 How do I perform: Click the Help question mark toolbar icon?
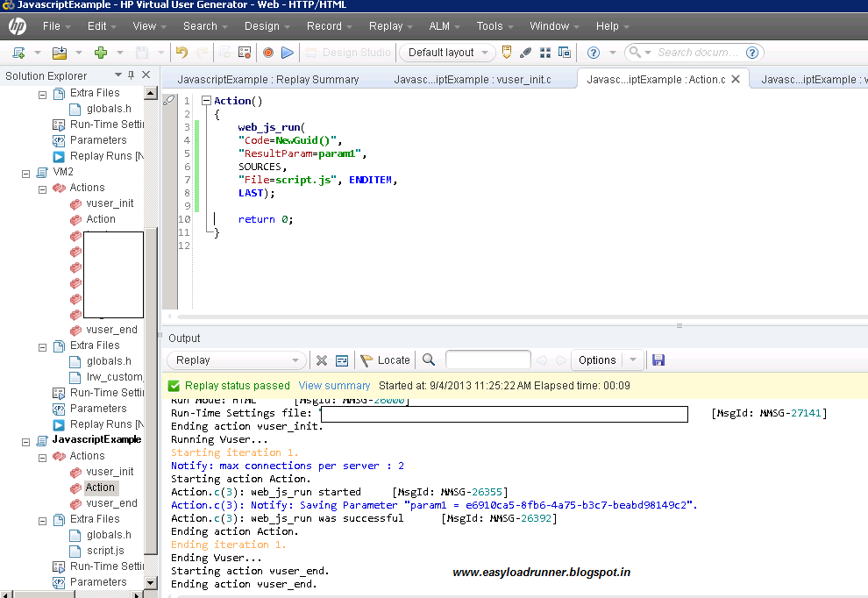pyautogui.click(x=594, y=53)
